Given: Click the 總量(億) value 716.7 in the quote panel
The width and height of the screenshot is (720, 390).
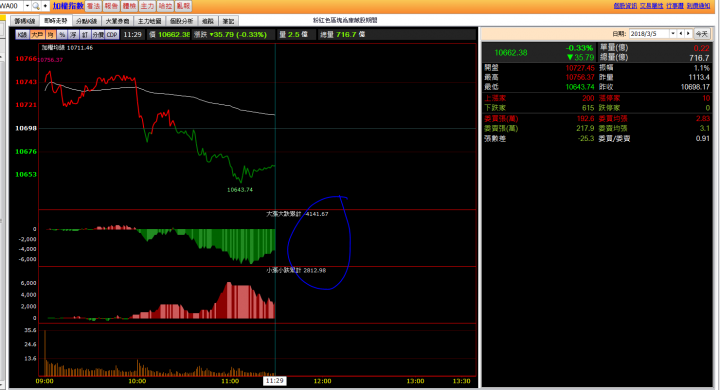Looking at the screenshot, I should [699, 58].
